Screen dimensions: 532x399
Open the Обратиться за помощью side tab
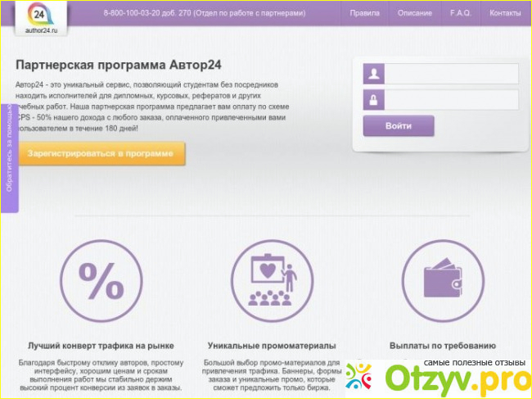pos(9,154)
